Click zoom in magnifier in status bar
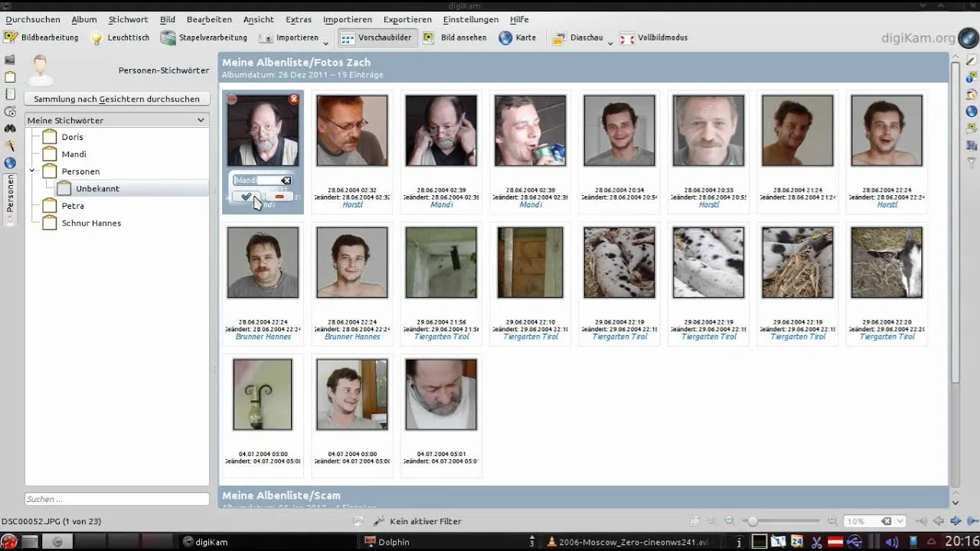980x551 pixels. 832,521
